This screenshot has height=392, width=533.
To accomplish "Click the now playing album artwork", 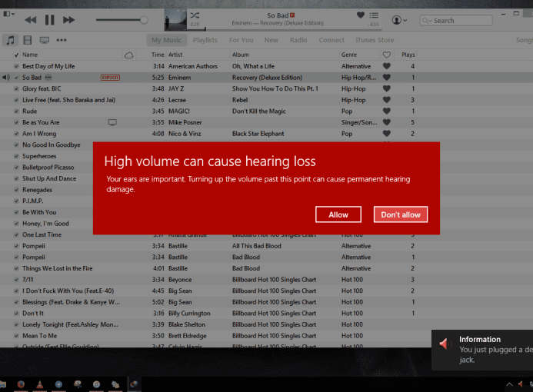I will tap(175, 20).
